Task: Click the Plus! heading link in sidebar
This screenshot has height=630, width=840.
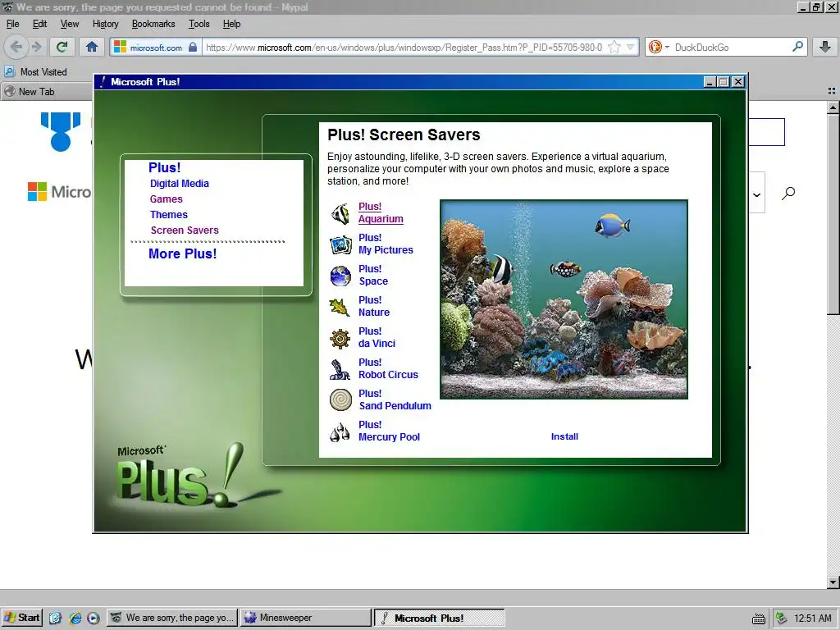Action: coord(164,167)
